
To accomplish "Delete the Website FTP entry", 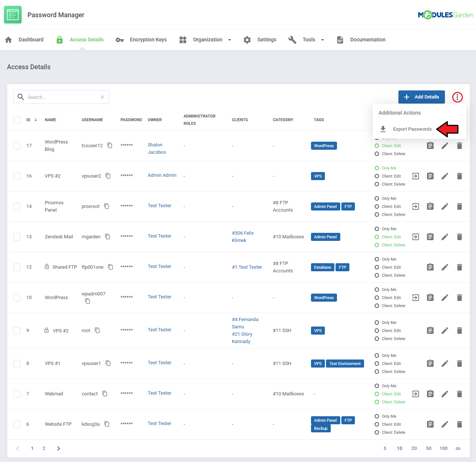I will click(x=459, y=424).
